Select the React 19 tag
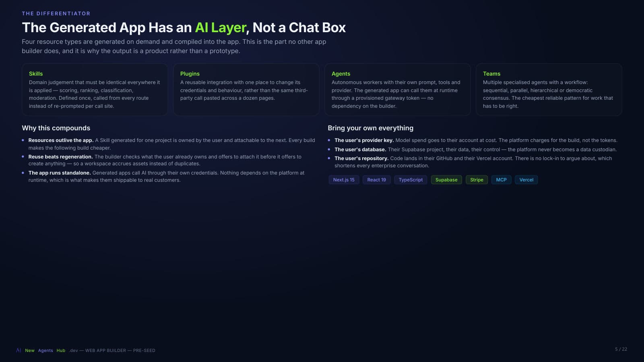The width and height of the screenshot is (644, 362). click(x=376, y=180)
